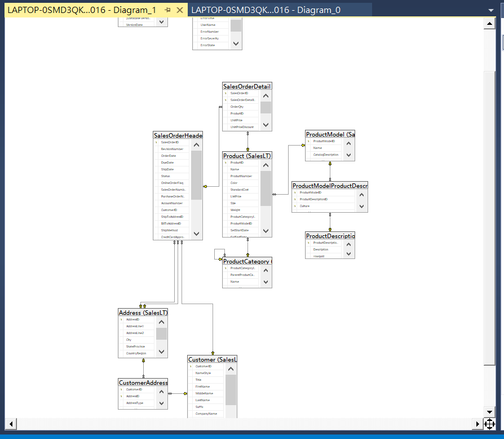Click down arrow in ProductCategory table
The height and width of the screenshot is (439, 504).
[266, 282]
